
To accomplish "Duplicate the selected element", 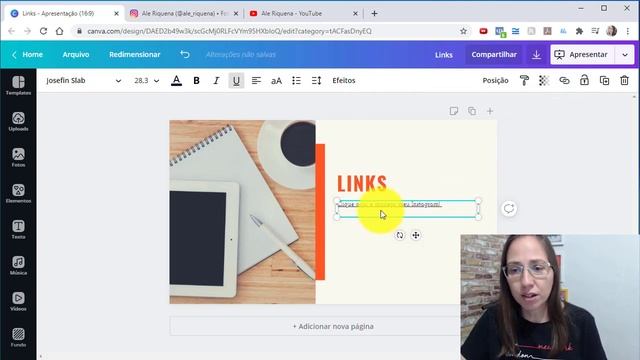I will click(x=604, y=80).
